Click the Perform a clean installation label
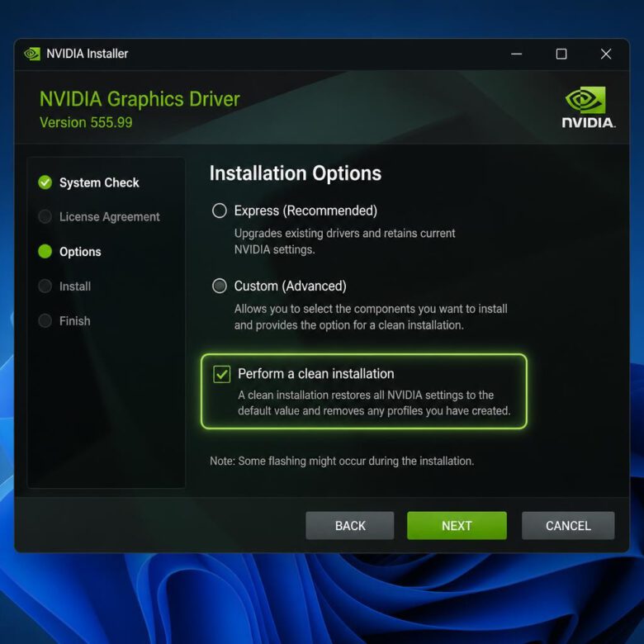This screenshot has width=644, height=644. click(316, 374)
